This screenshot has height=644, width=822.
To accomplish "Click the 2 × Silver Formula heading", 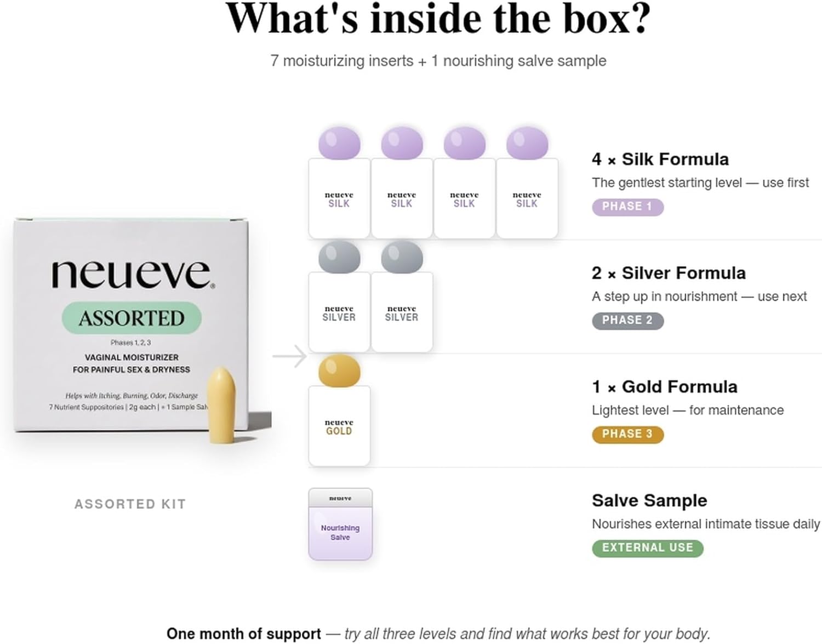I will pyautogui.click(x=669, y=273).
